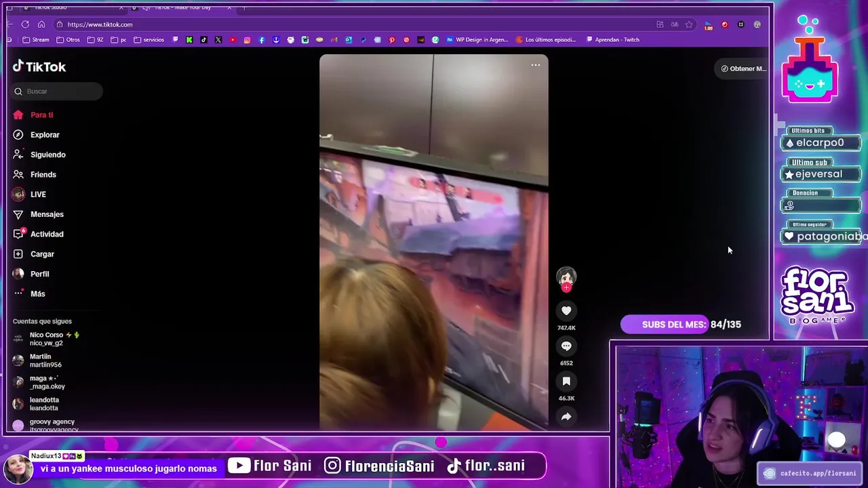
Task: Click the Obtener button at top right
Action: coord(743,68)
